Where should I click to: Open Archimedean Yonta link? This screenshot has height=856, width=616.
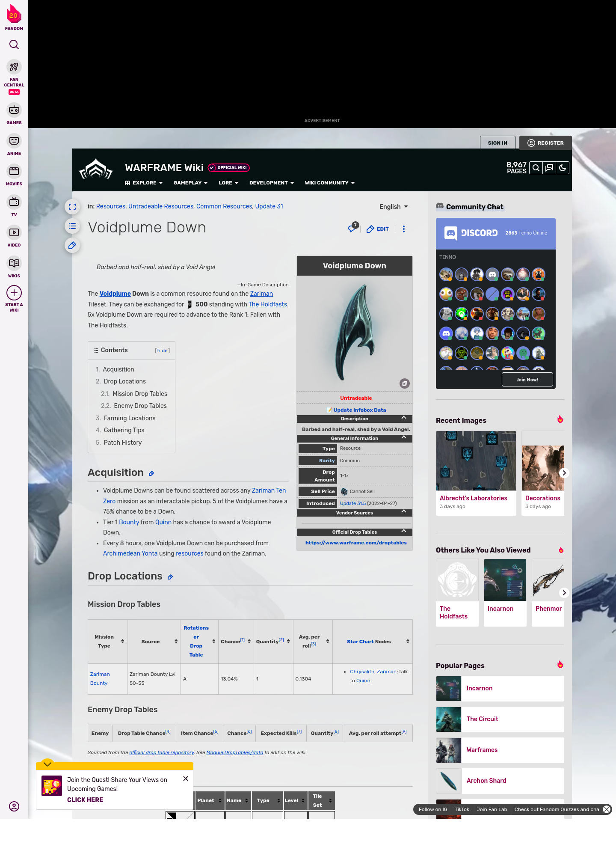[x=130, y=553]
